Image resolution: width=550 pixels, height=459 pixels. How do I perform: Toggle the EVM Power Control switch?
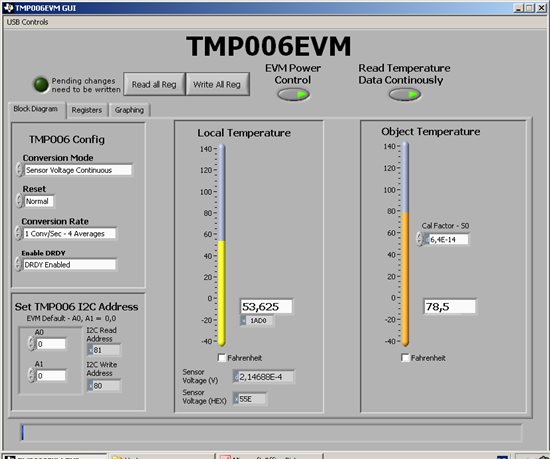tap(293, 94)
